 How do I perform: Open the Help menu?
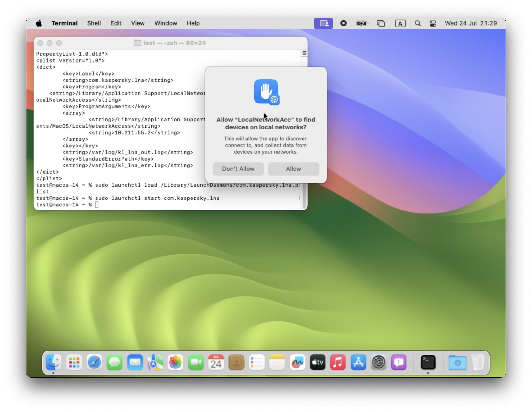click(193, 23)
